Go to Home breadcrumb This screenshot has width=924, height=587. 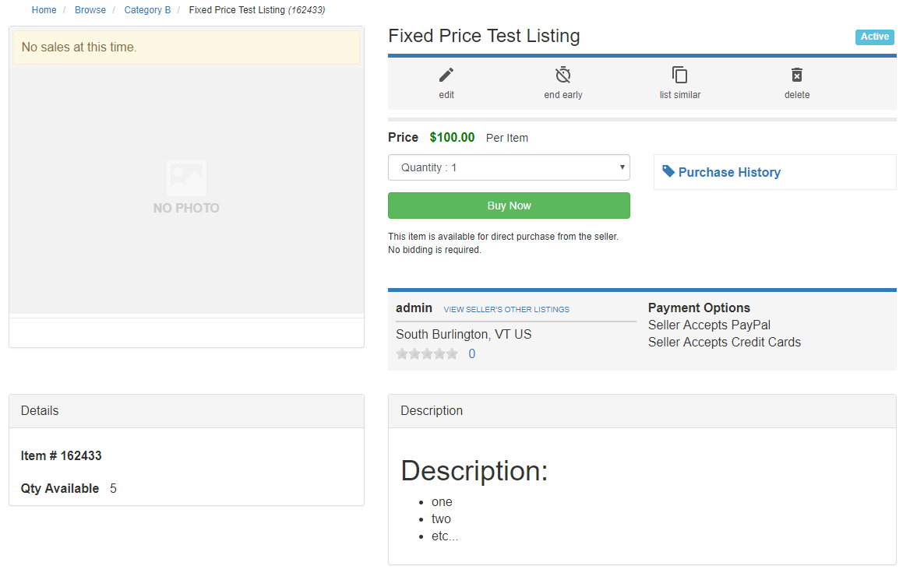tap(44, 10)
